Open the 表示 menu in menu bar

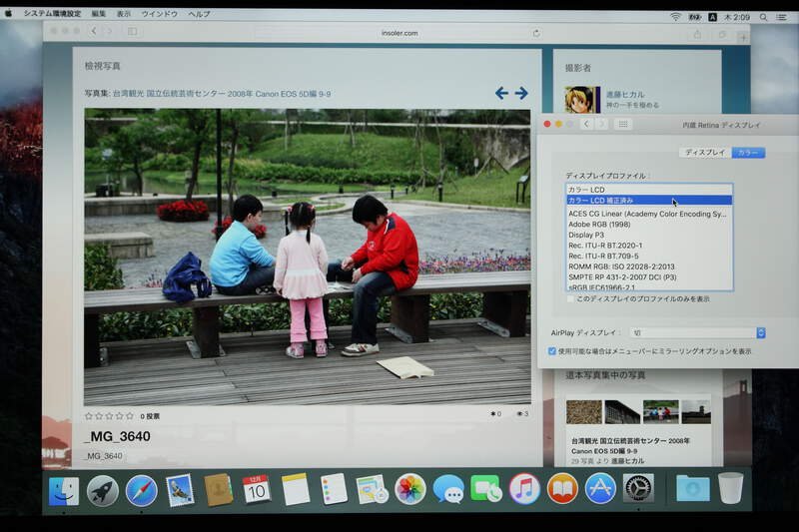click(124, 15)
